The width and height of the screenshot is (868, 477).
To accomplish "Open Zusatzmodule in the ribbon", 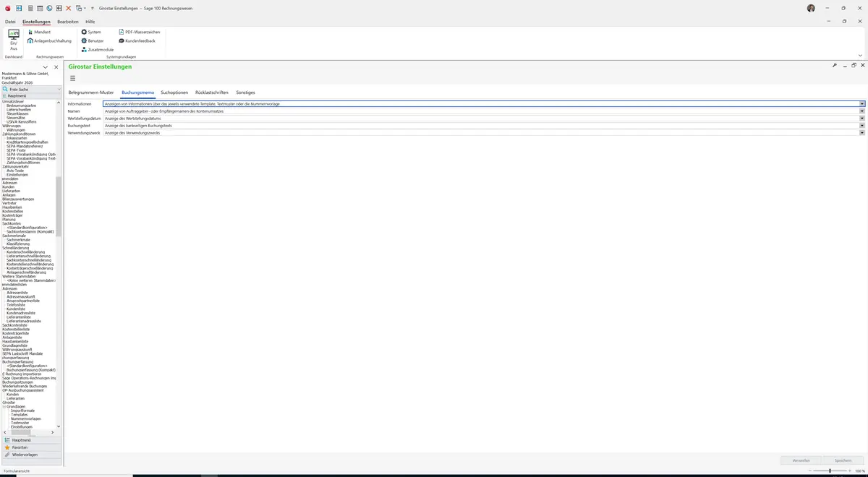I will (x=97, y=49).
